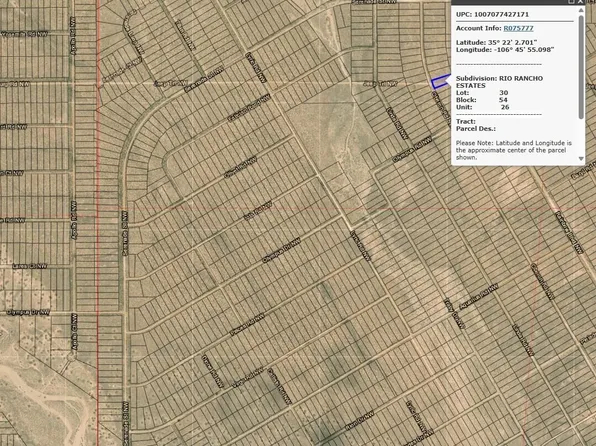Click the Please Note disclaimer text

tap(514, 150)
